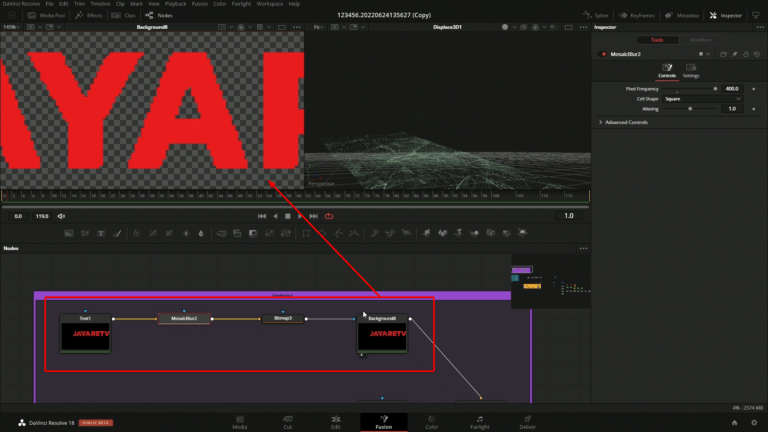Add B-Spline mask tool from toolbar
The height and width of the screenshot is (432, 768).
click(354, 233)
